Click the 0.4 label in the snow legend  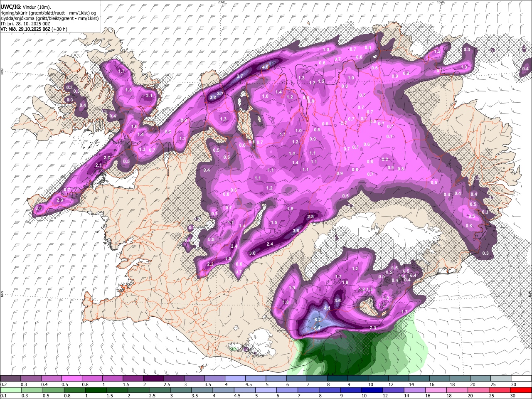[x=44, y=384]
